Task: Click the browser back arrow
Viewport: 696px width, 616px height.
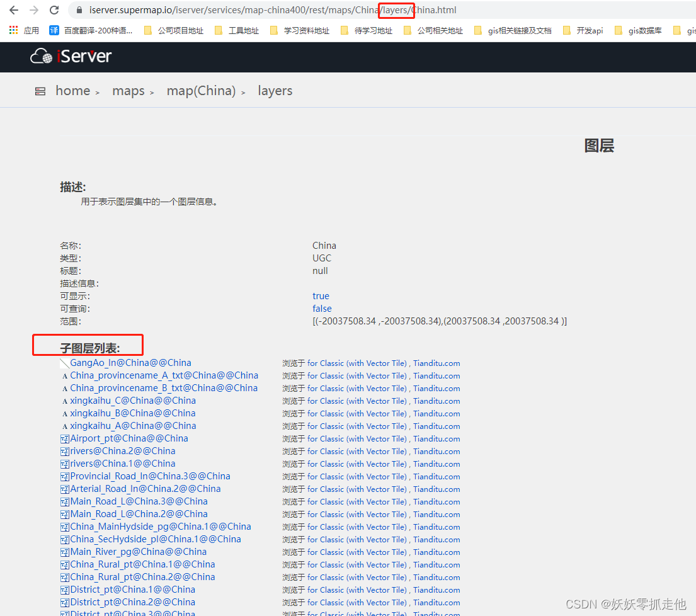Action: (14, 10)
